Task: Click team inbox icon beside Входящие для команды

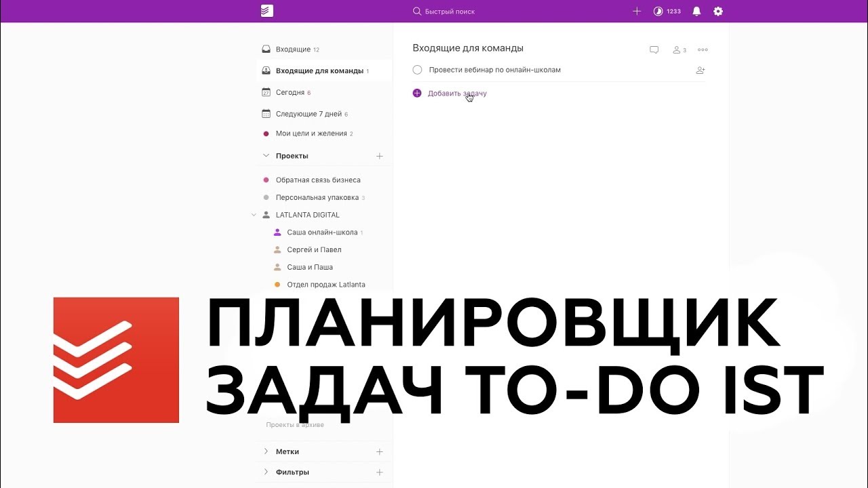Action: [x=267, y=71]
